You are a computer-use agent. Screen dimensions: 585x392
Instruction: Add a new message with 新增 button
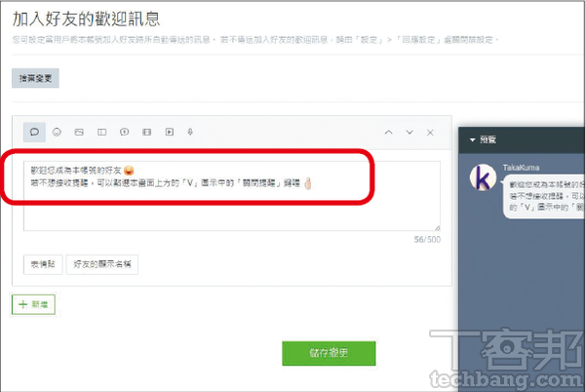33,304
